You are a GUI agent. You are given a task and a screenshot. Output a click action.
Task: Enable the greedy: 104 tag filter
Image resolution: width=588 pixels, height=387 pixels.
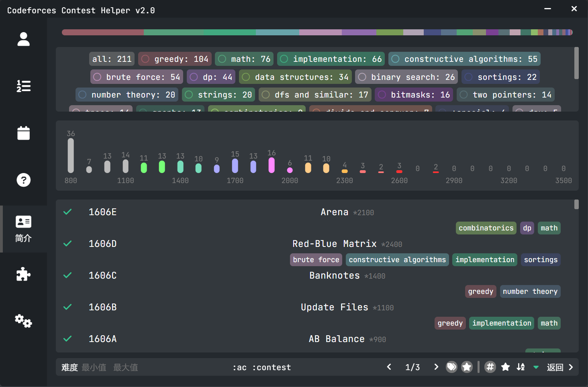point(175,59)
